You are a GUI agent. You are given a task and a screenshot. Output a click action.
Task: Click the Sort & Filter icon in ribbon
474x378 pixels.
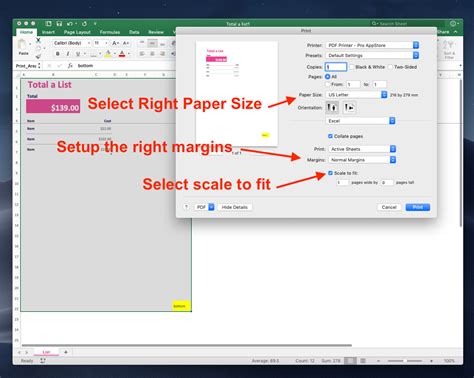tap(449, 49)
